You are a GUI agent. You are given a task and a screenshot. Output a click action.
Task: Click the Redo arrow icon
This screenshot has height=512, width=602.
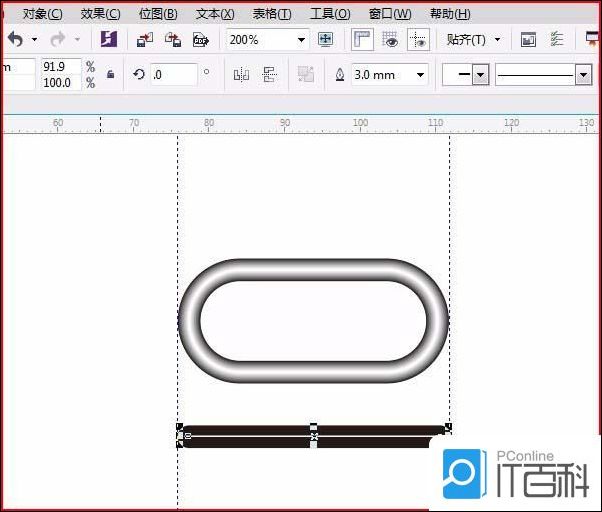58,39
